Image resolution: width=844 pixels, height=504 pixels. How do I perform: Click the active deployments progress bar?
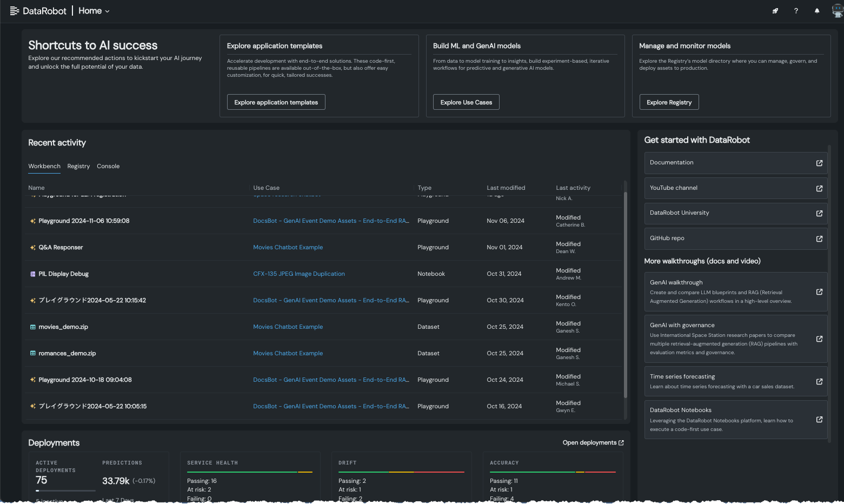[x=65, y=490]
